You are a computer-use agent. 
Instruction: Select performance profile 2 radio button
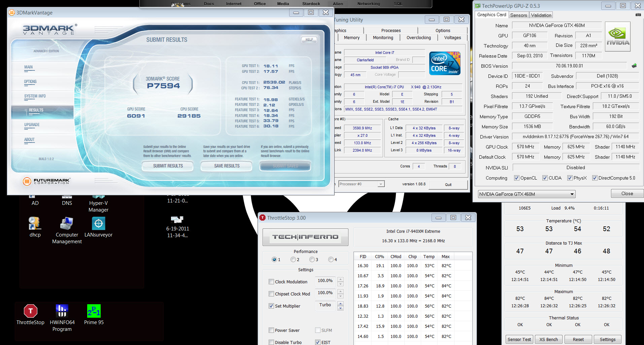[x=293, y=259]
